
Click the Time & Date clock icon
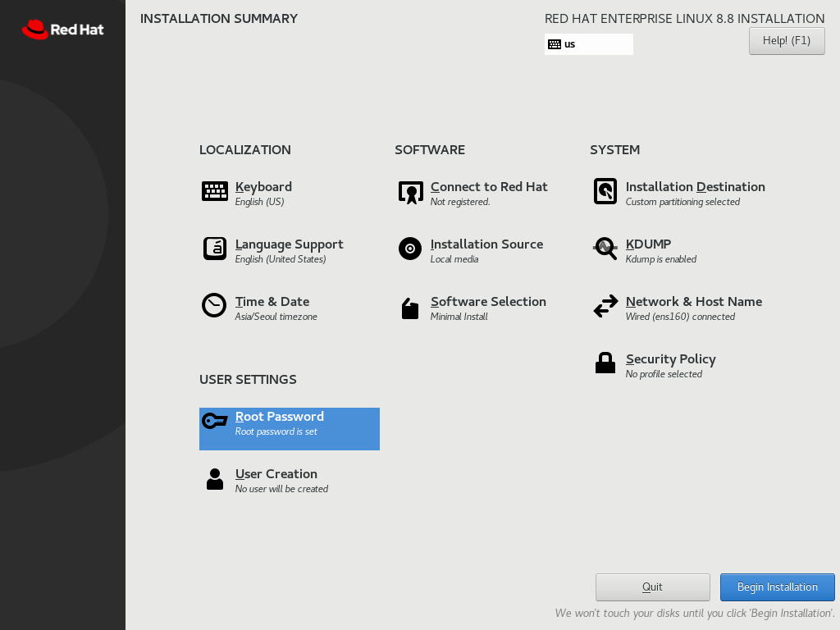click(214, 305)
